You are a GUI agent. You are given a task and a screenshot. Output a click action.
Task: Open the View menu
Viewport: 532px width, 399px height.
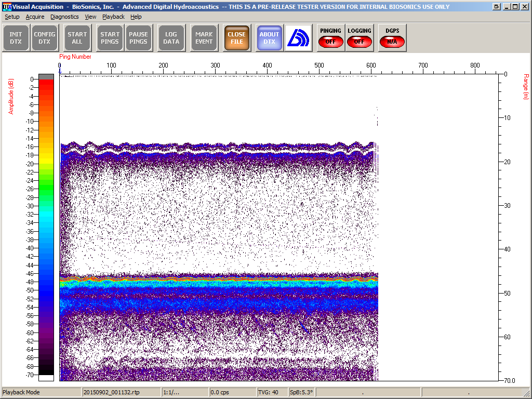tap(90, 17)
